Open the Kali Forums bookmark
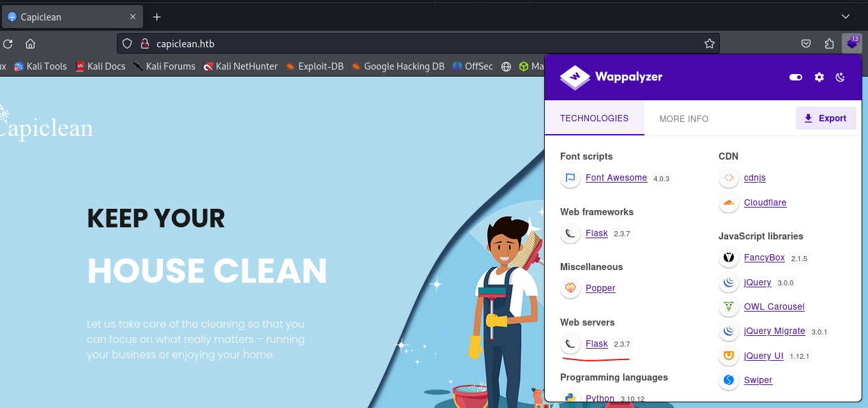This screenshot has height=408, width=868. click(164, 66)
